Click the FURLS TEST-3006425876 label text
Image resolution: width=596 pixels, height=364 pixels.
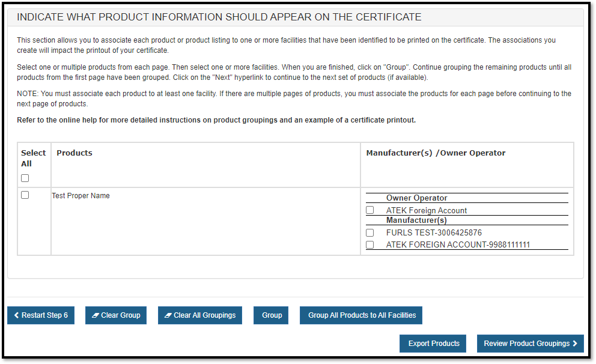pyautogui.click(x=434, y=232)
